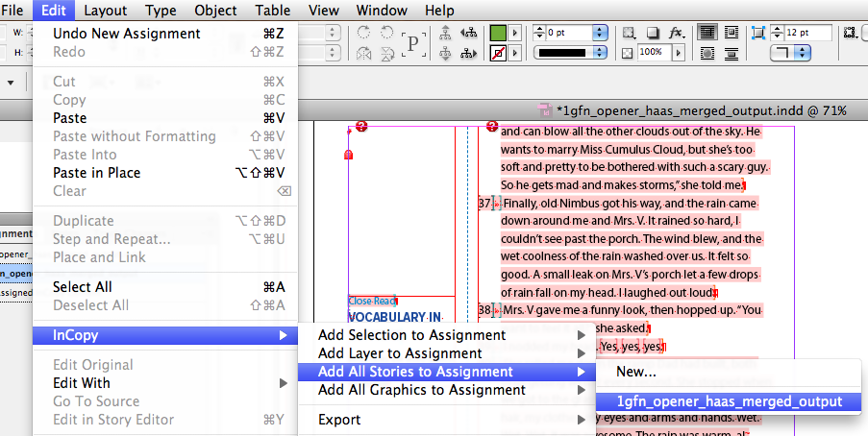Choose Select All from Edit menu
This screenshot has height=436, width=868.
(x=165, y=287)
